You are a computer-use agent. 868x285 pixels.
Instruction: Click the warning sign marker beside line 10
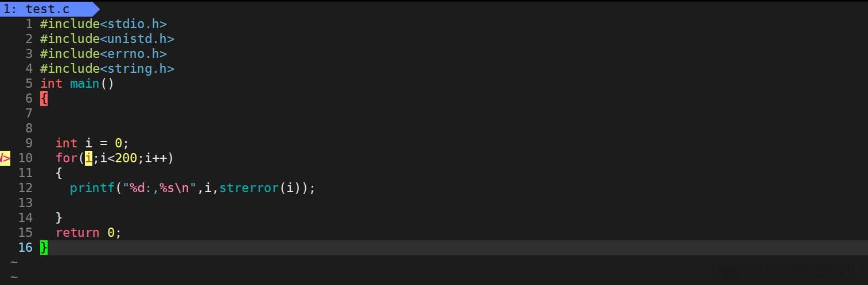(5, 158)
